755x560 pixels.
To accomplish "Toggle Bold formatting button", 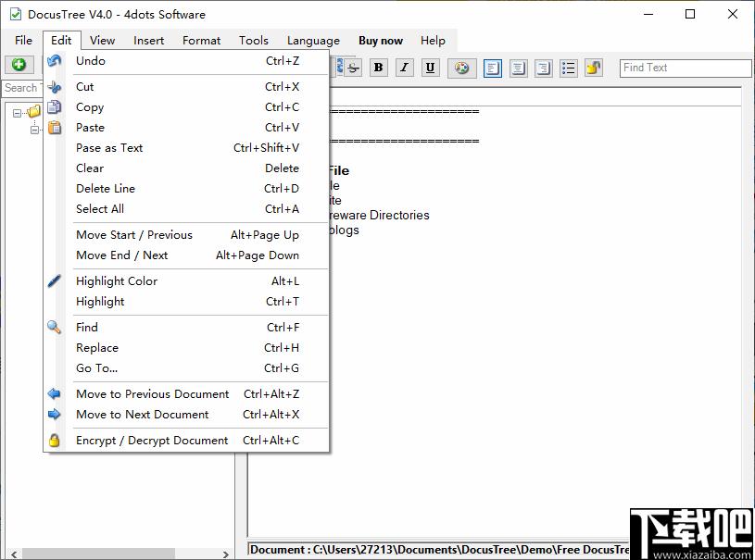I will (379, 68).
